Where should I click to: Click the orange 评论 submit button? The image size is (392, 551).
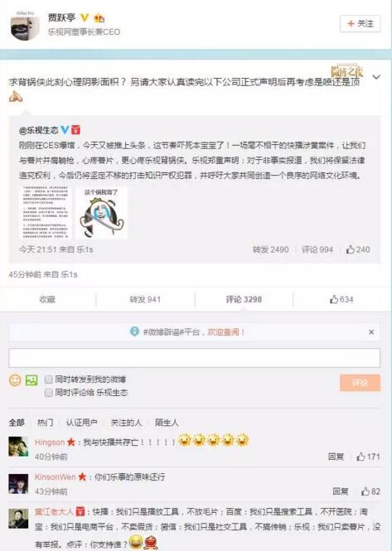tap(360, 383)
